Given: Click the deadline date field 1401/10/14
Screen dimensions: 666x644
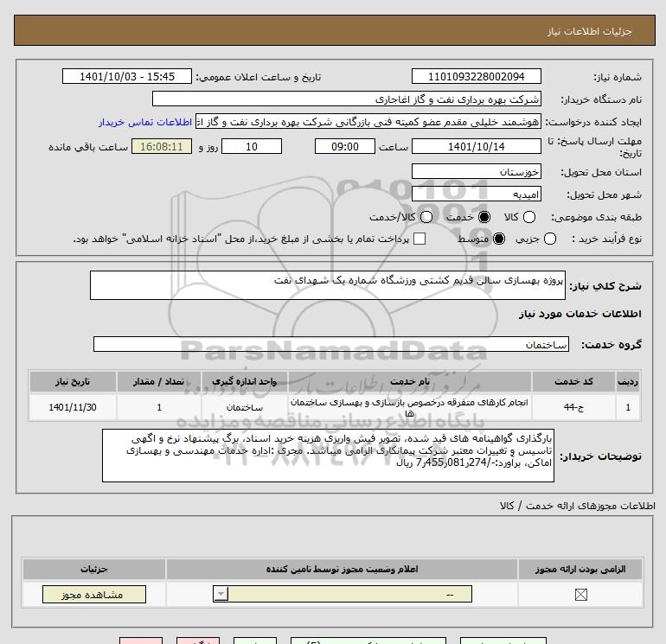Looking at the screenshot, I should pyautogui.click(x=476, y=146).
